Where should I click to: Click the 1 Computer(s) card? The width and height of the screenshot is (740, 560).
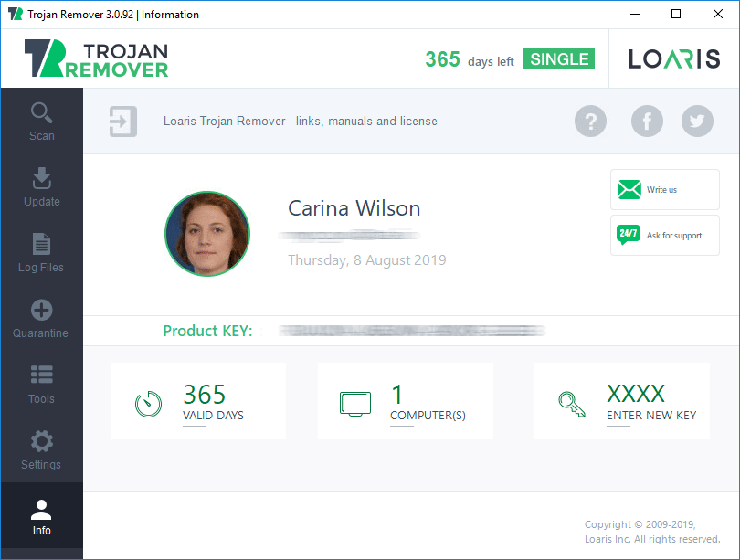(x=406, y=401)
